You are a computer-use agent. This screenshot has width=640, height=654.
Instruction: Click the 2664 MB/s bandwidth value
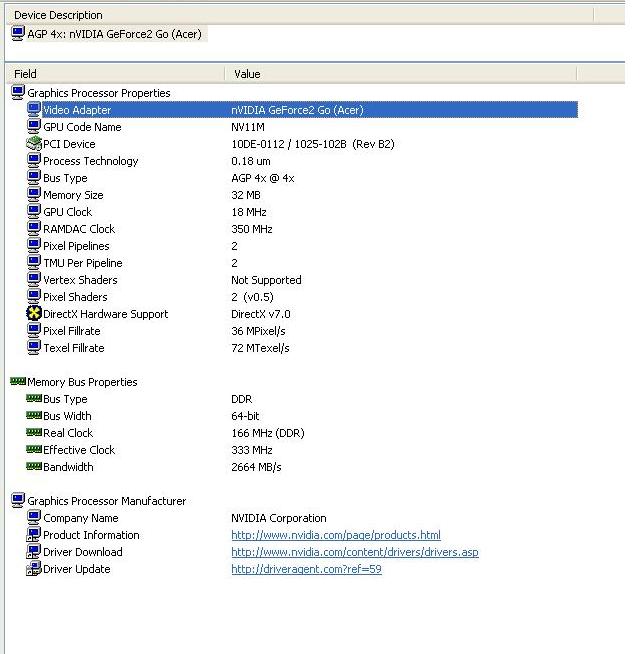tap(256, 467)
